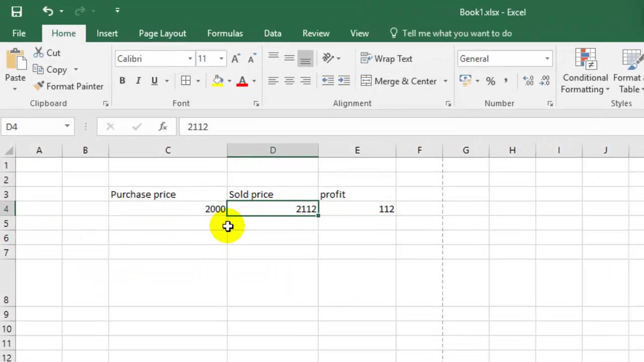644x362 pixels.
Task: Select cell containing Purchase price
Action: click(168, 194)
